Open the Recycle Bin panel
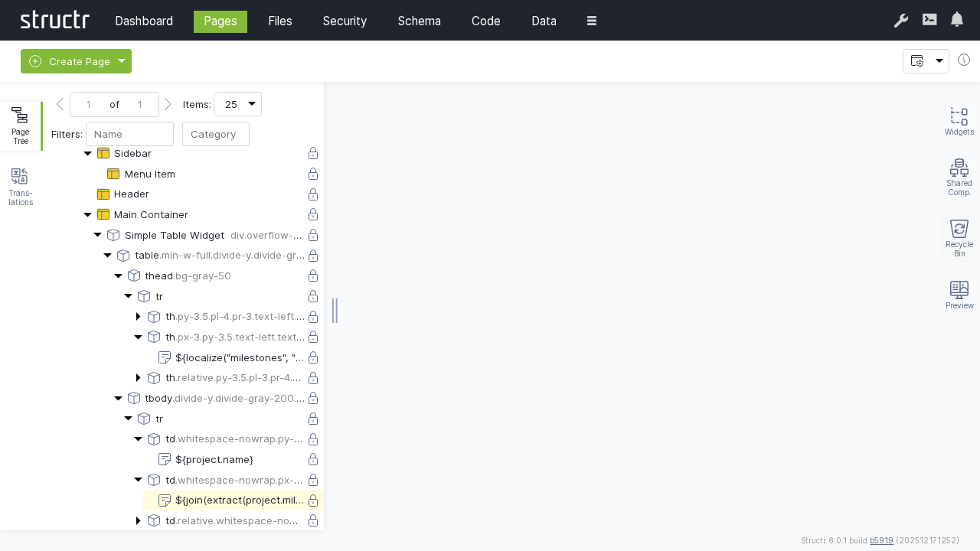Image resolution: width=980 pixels, height=551 pixels. 959,238
